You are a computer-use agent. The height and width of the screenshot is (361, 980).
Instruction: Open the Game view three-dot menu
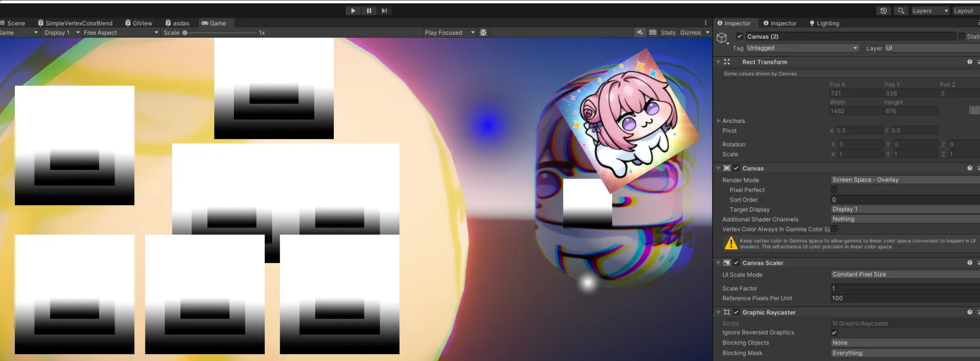tap(706, 23)
